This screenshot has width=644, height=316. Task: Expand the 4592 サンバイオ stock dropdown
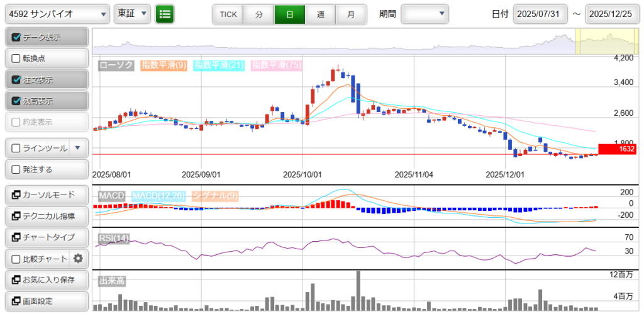coord(57,14)
